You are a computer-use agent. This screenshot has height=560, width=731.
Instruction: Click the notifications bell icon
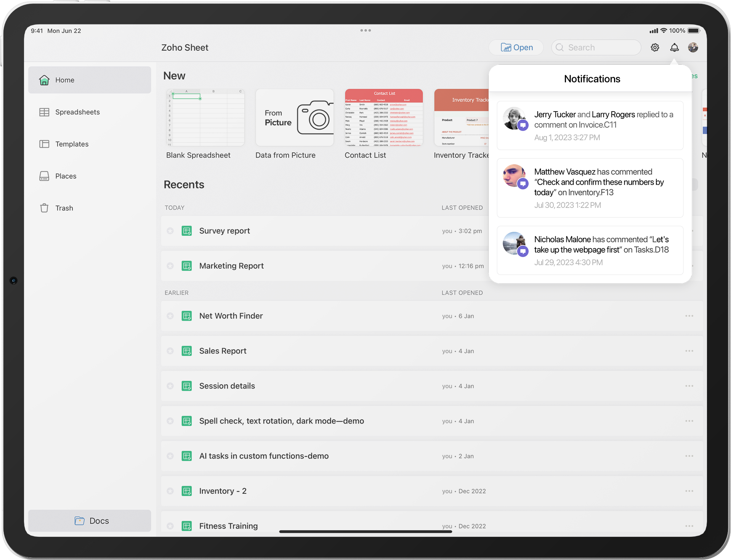point(674,48)
